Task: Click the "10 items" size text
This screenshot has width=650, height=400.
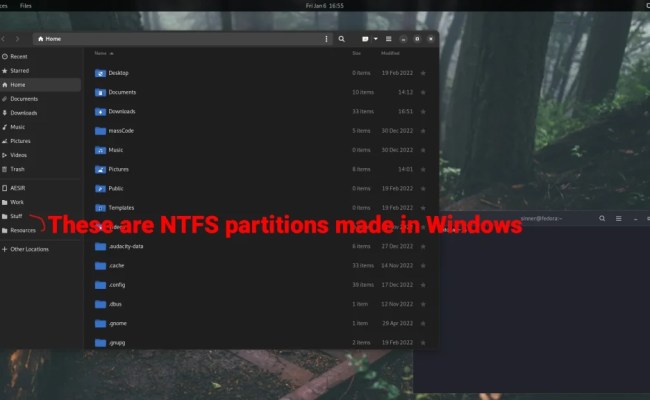Action: [363, 92]
